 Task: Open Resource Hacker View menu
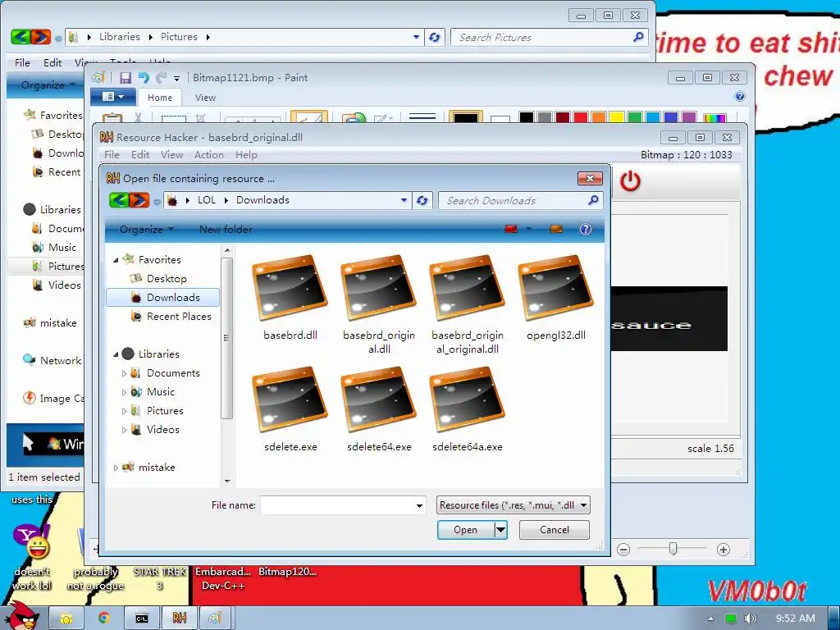click(172, 155)
